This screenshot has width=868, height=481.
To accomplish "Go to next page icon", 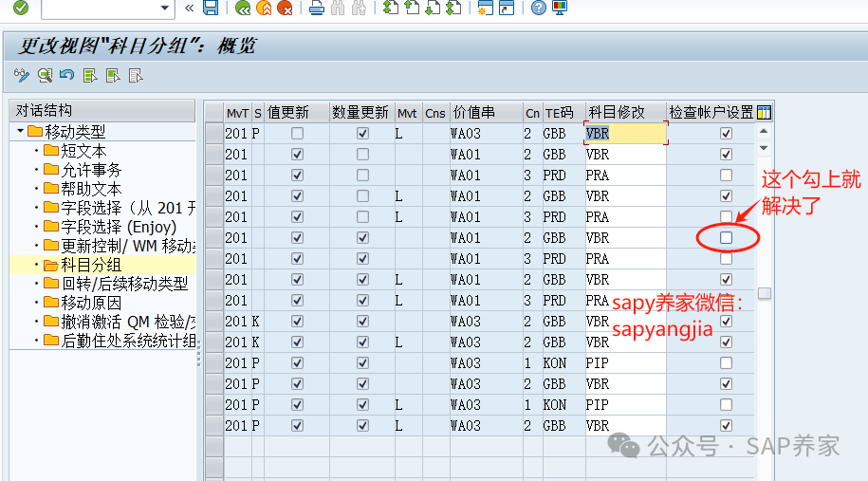I will [433, 8].
